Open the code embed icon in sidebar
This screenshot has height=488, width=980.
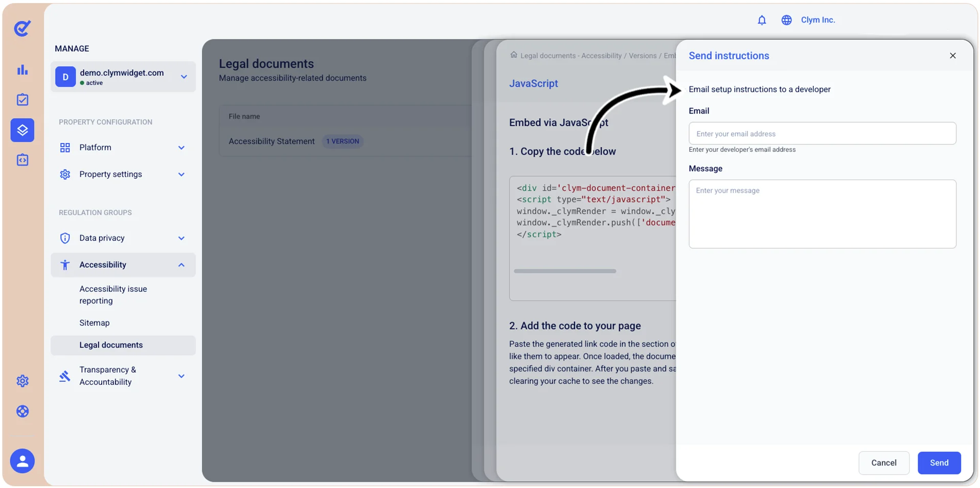click(x=22, y=160)
